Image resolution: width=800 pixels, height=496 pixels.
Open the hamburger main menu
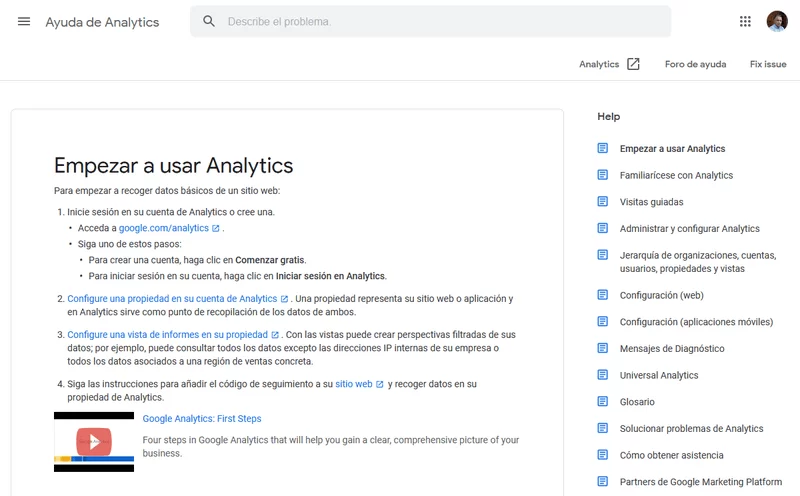click(x=24, y=21)
